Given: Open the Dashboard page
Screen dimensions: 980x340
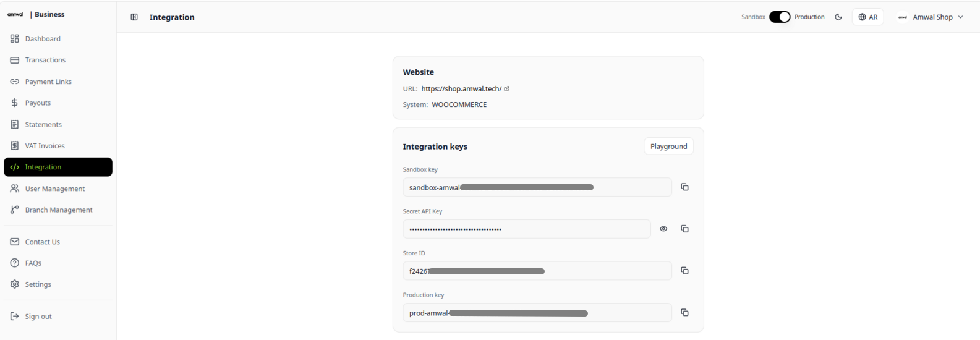Looking at the screenshot, I should click(58, 38).
